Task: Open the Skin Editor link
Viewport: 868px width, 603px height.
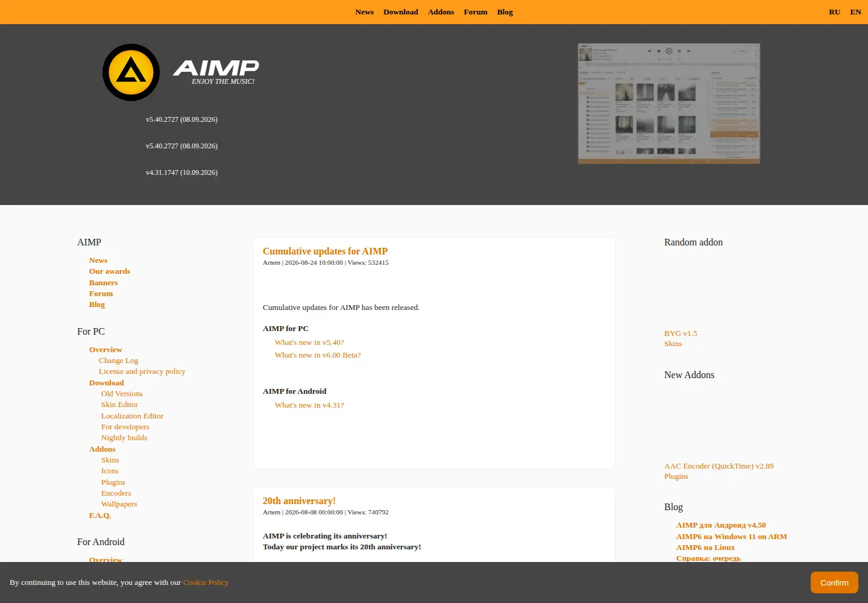Action: (x=119, y=405)
